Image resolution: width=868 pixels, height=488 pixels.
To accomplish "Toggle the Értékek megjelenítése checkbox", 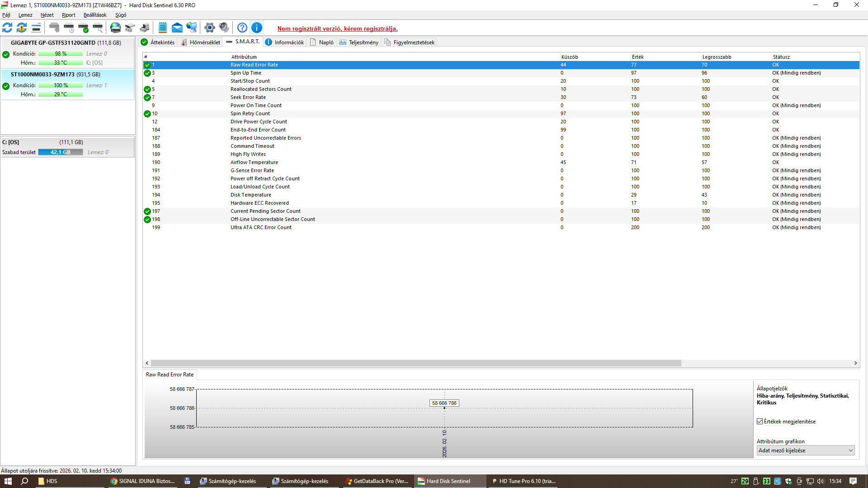I will [x=760, y=422].
